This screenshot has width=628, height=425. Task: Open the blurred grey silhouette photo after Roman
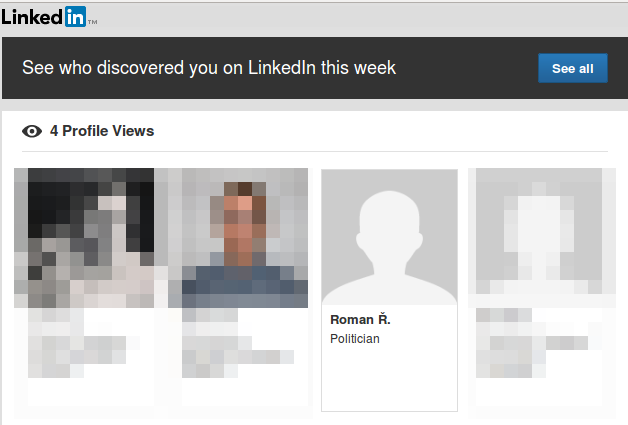541,237
